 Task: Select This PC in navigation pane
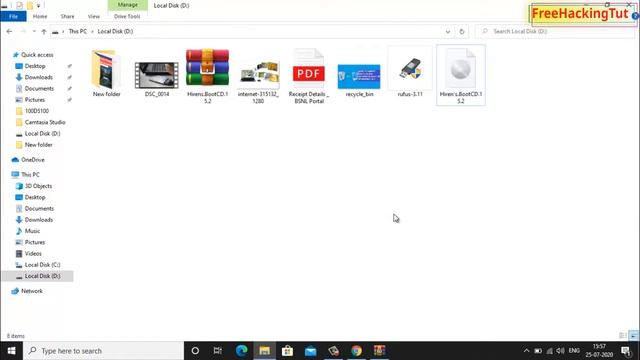(x=30, y=175)
